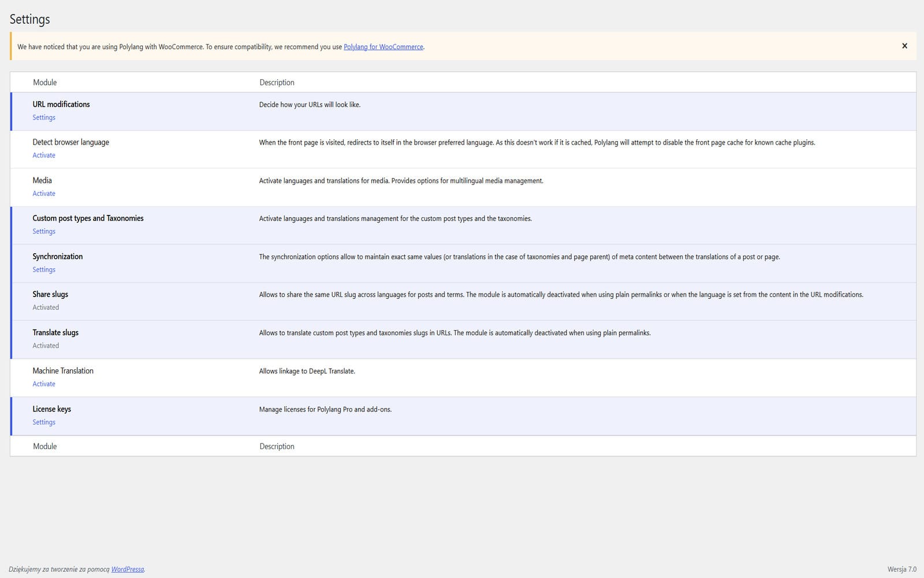The height and width of the screenshot is (578, 924).
Task: Click the Module column header at top
Action: click(x=45, y=82)
